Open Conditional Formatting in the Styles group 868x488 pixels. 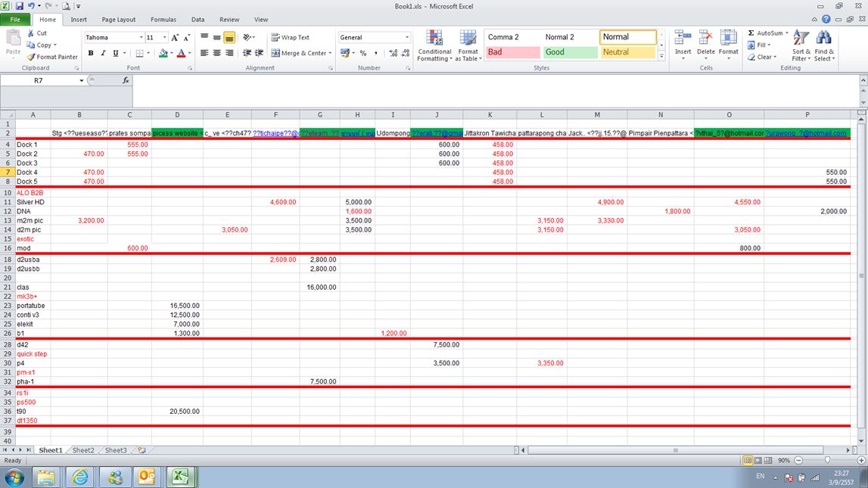(x=434, y=46)
